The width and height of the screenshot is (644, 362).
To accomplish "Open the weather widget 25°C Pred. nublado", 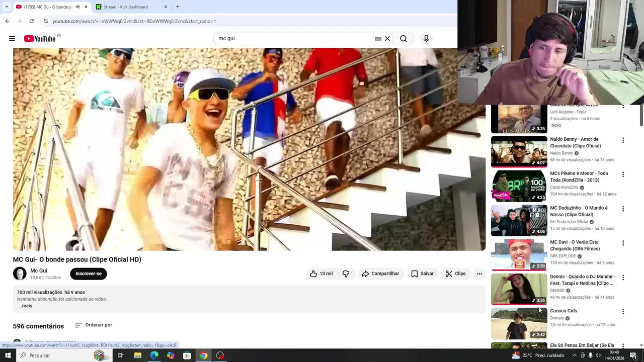I will tap(539, 355).
